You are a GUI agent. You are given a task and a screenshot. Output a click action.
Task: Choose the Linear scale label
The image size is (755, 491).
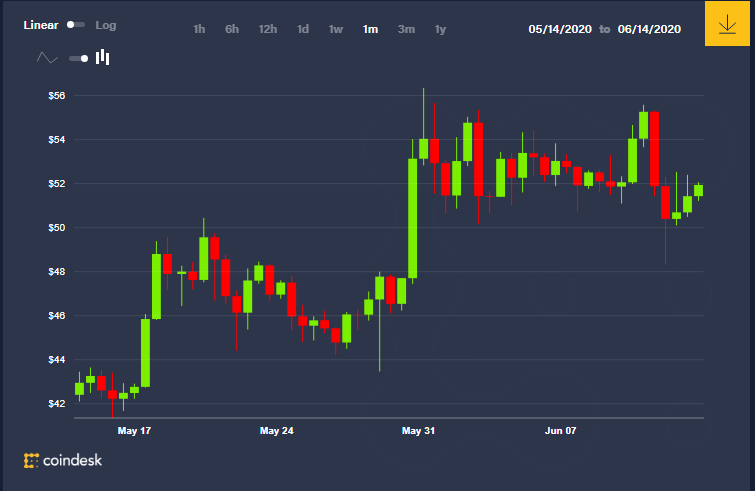41,25
